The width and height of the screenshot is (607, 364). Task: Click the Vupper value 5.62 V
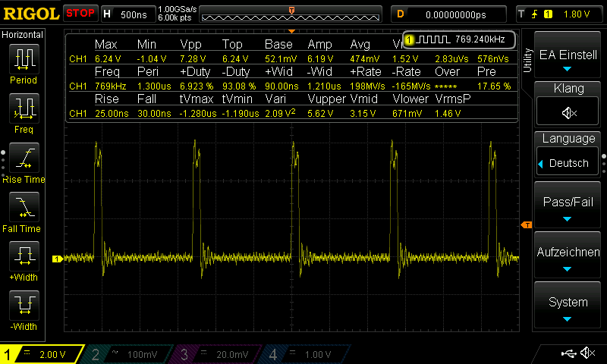(320, 113)
